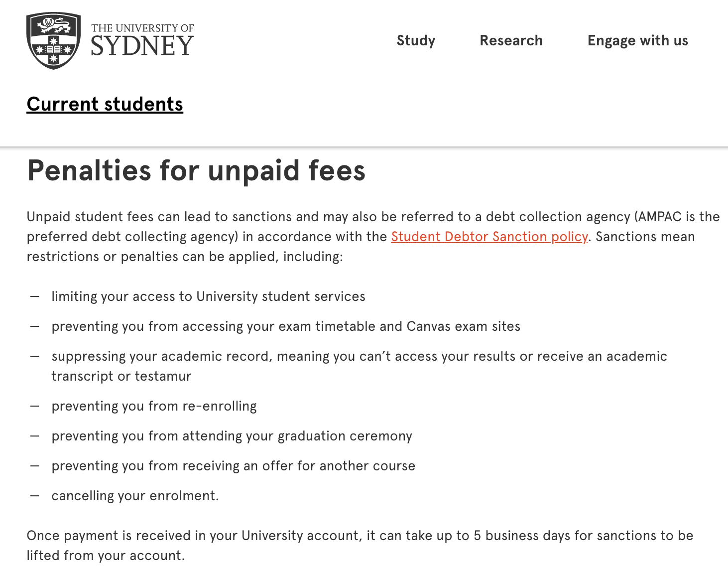Click the Penalties for unpaid fees heading
The width and height of the screenshot is (728, 571).
click(x=196, y=170)
